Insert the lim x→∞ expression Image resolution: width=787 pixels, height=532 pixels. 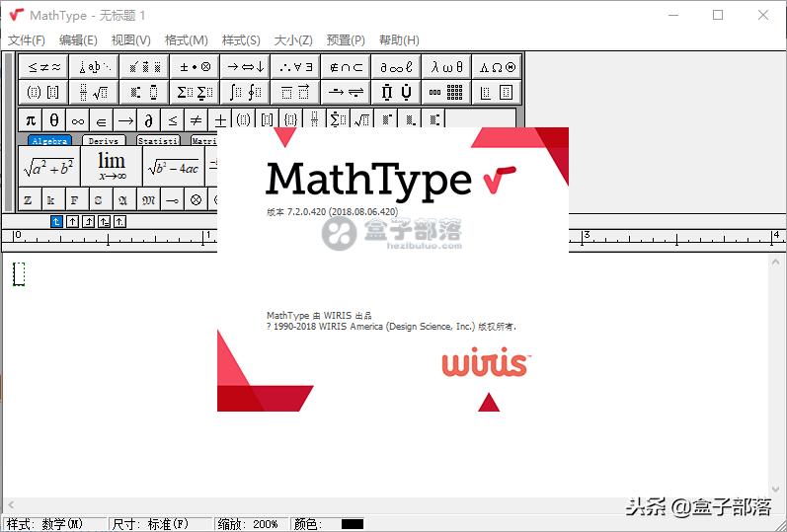(x=112, y=167)
